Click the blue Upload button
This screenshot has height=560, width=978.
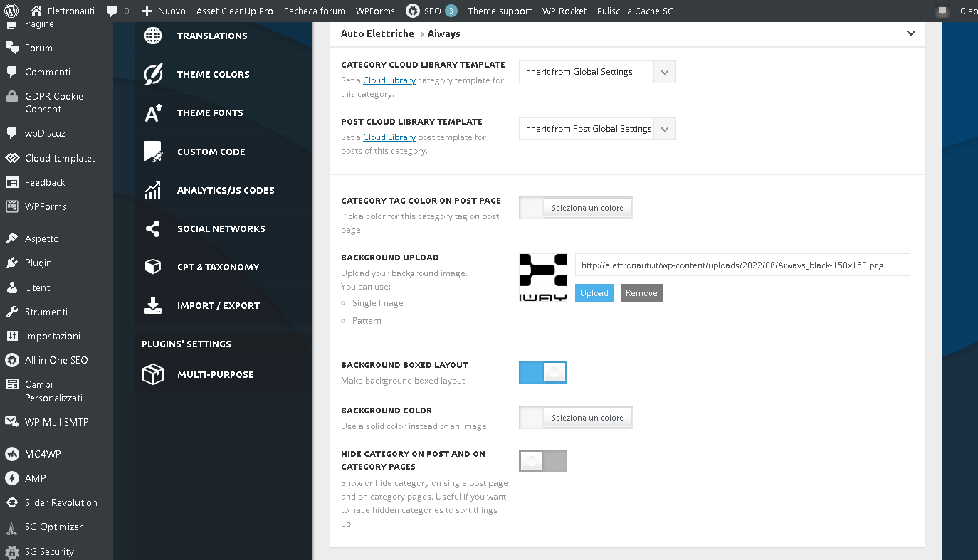click(594, 292)
